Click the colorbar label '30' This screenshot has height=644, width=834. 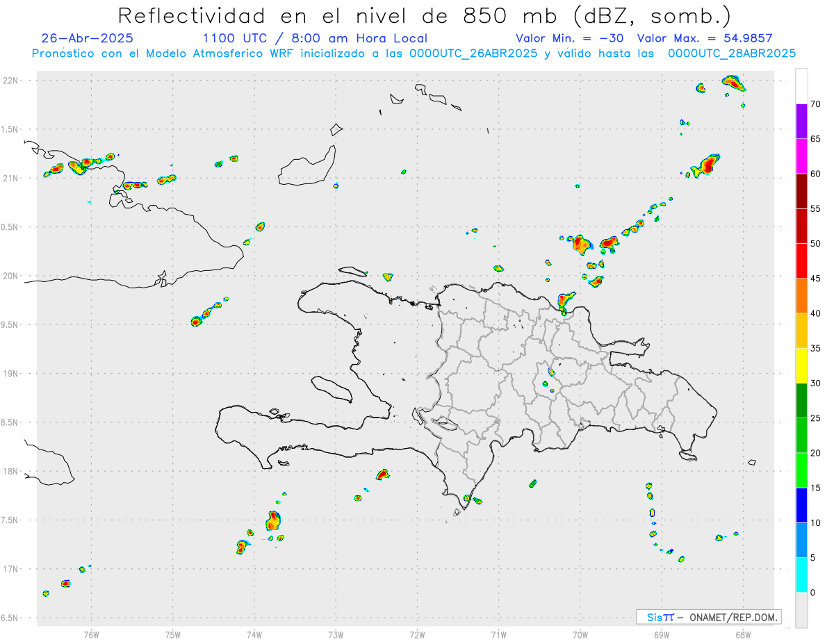[815, 383]
